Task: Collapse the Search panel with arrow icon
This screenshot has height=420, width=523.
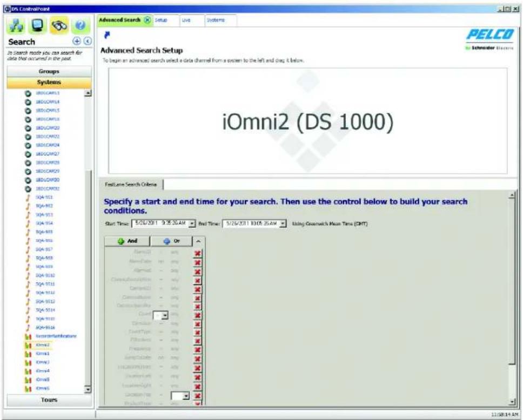Action: coord(88,41)
